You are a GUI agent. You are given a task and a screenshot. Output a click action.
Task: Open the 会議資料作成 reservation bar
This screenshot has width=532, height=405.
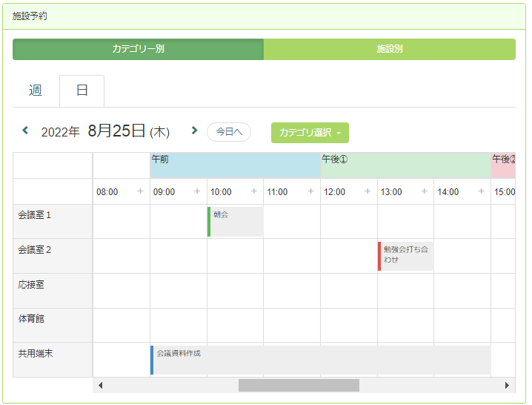tap(320, 360)
